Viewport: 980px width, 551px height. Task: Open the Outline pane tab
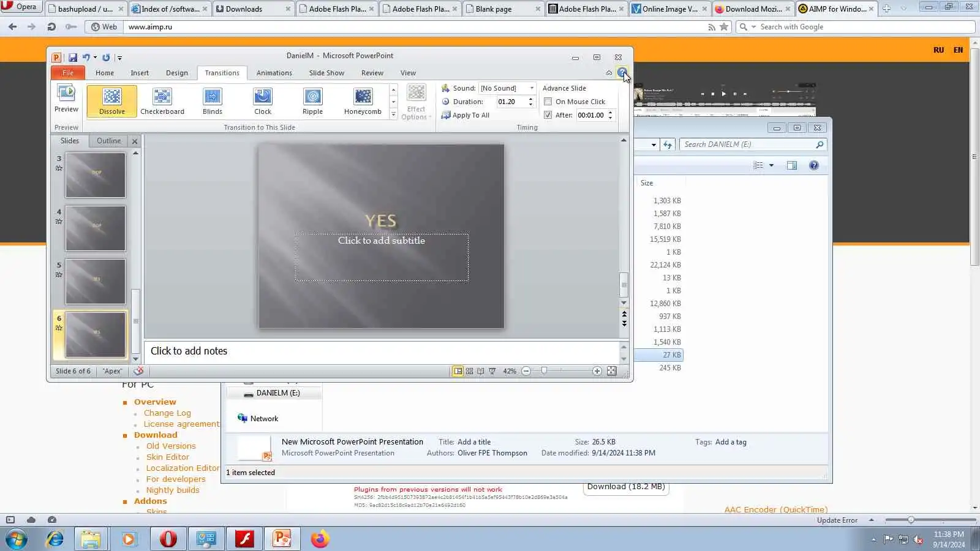click(x=108, y=141)
